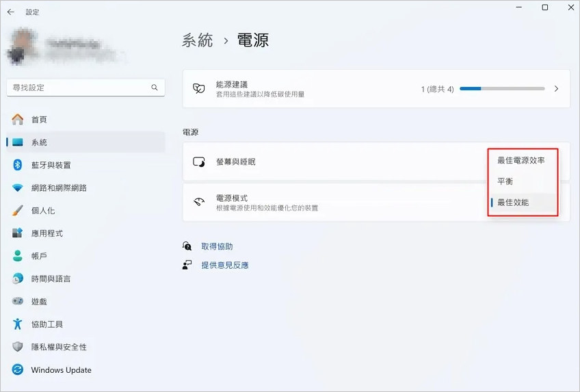
Task: Open 首頁 in the sidebar
Action: (85, 120)
